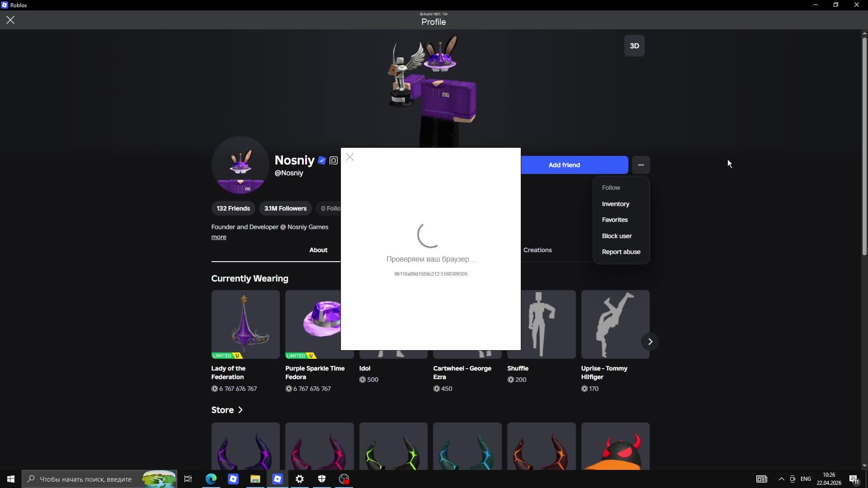
Task: Expand bio with the more link
Action: tap(219, 237)
